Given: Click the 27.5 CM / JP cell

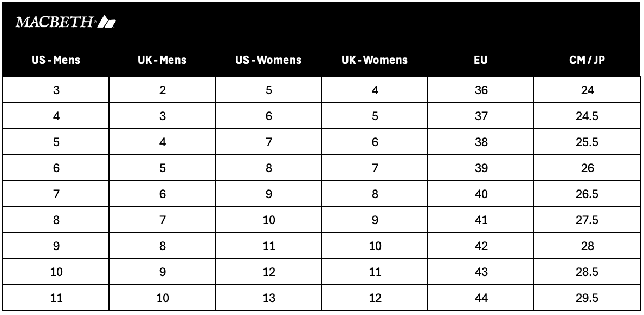Looking at the screenshot, I should coord(587,220).
